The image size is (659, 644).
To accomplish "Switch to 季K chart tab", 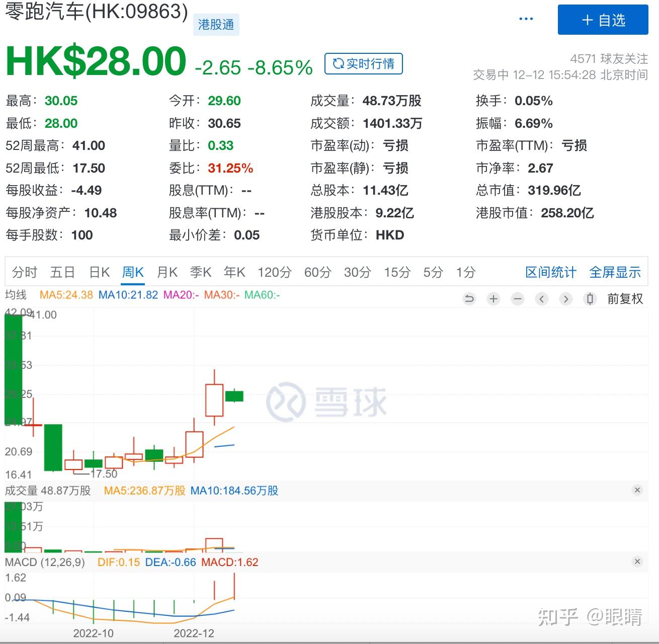I will click(201, 272).
